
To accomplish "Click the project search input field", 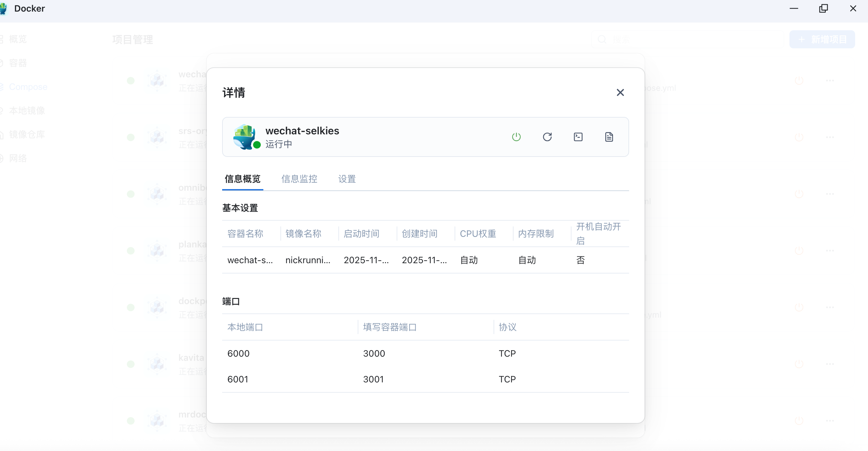I will (x=687, y=39).
